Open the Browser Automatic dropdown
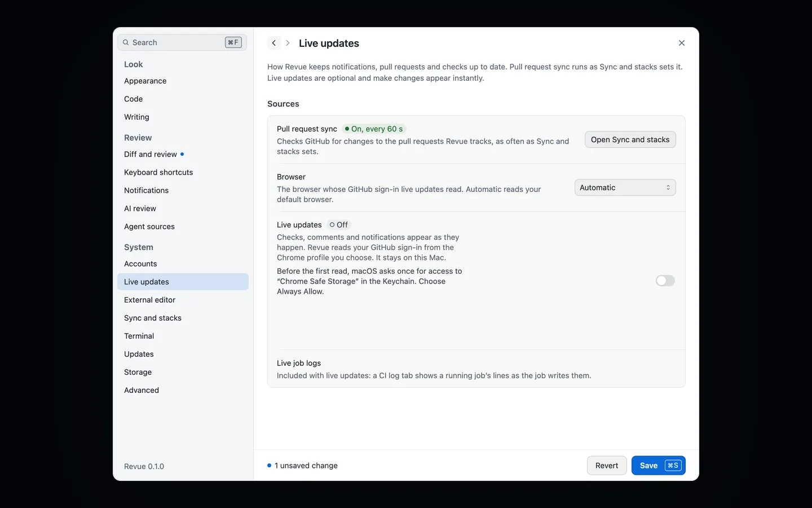The image size is (812, 508). point(625,187)
